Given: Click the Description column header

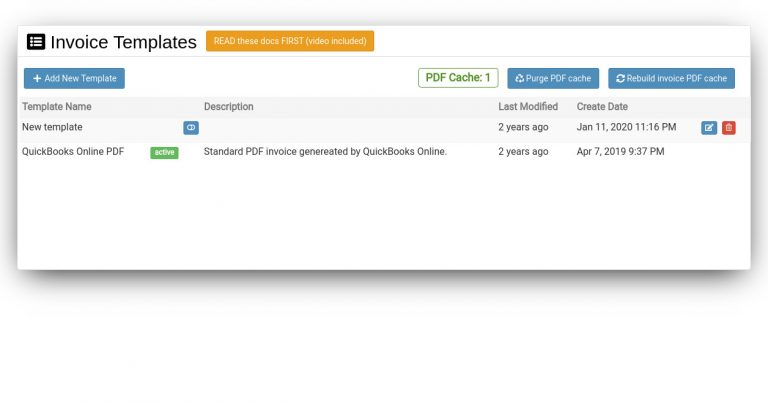Looking at the screenshot, I should click(x=229, y=107).
